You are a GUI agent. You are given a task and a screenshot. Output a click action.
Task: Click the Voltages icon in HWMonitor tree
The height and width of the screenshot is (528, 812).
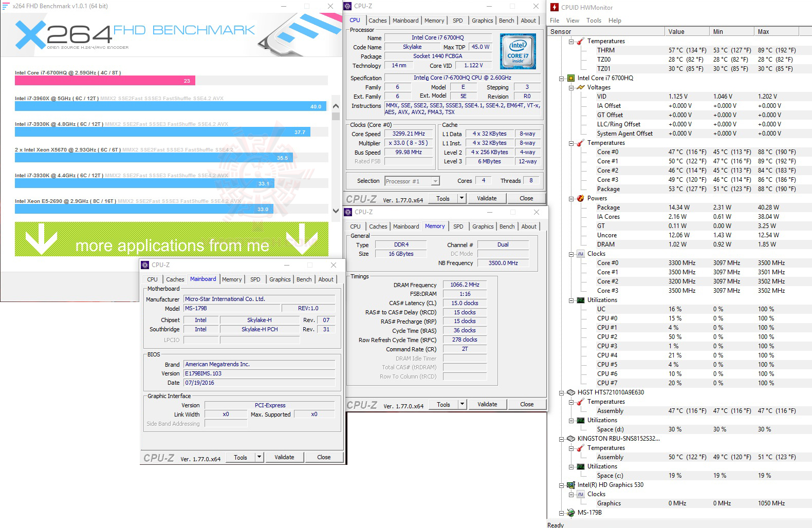click(580, 87)
